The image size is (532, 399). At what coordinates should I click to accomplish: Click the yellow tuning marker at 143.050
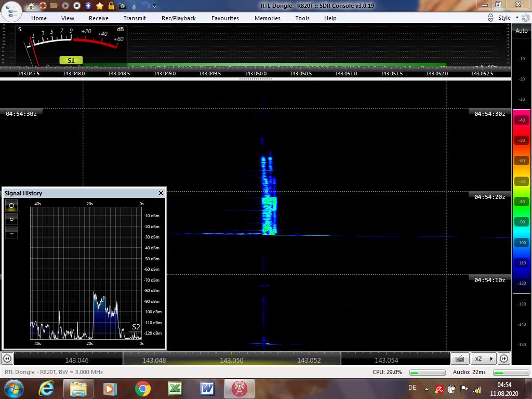pos(232,358)
